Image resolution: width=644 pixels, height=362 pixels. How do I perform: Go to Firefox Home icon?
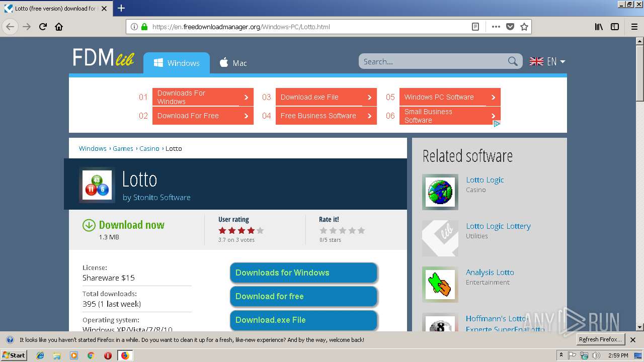pos(59,27)
